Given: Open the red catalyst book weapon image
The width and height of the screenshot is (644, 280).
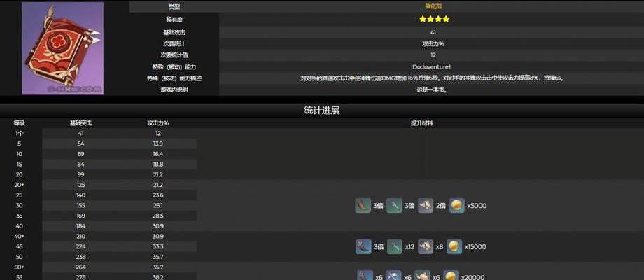Looking at the screenshot, I should [x=62, y=48].
